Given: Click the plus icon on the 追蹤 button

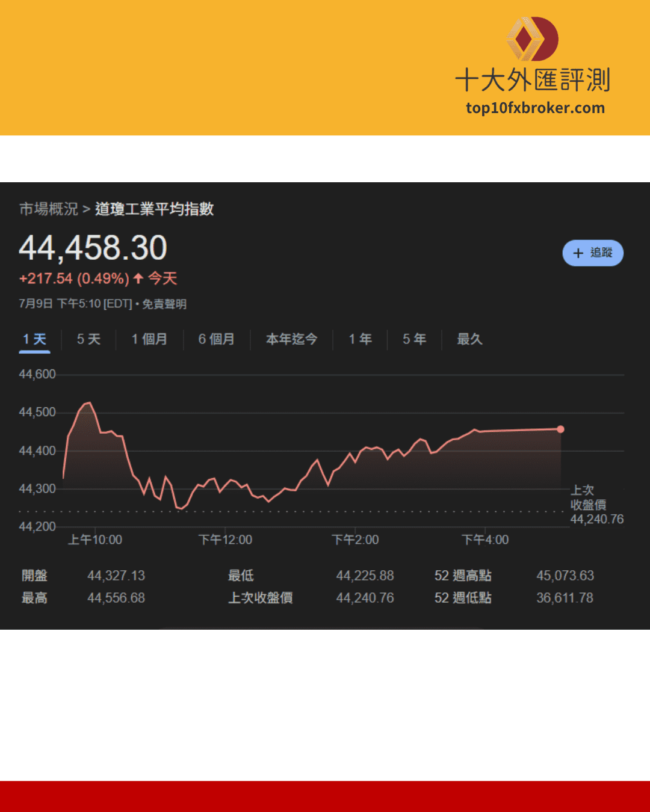Looking at the screenshot, I should tap(578, 253).
